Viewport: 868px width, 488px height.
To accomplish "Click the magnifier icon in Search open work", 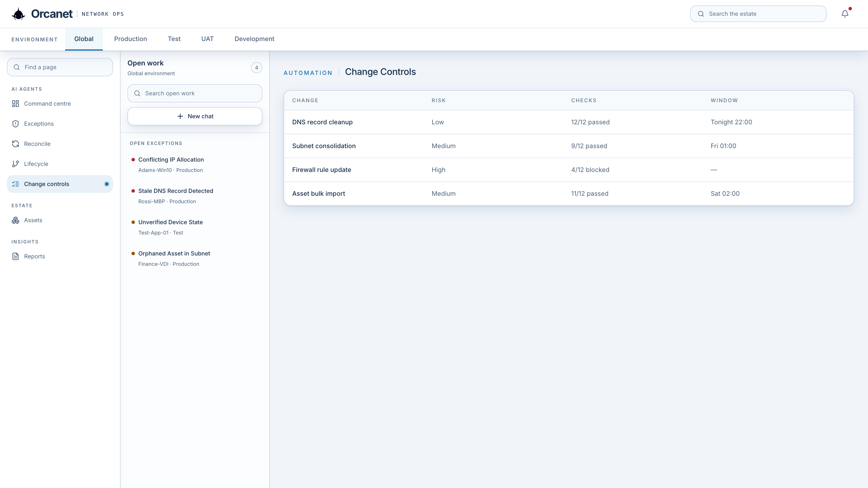I will [137, 93].
